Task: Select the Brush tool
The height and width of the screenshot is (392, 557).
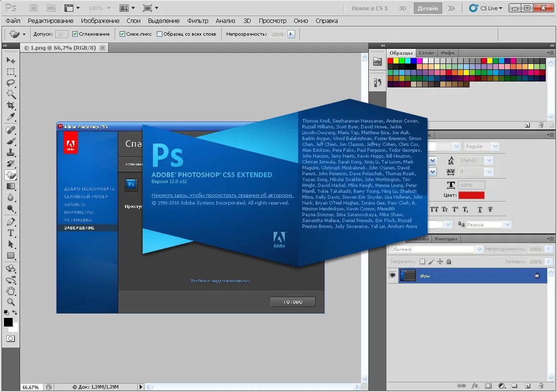Action: pyautogui.click(x=11, y=141)
